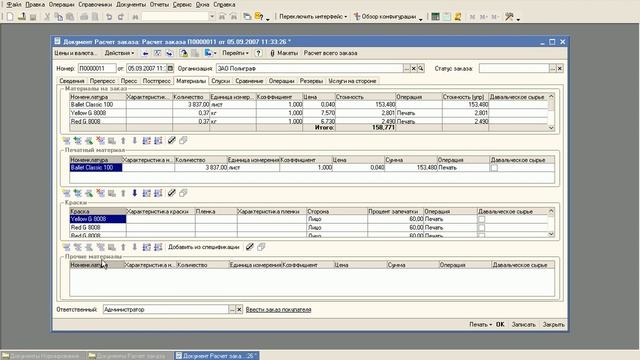Open selection button of Ответственный field
The width and height of the screenshot is (640, 360).
coord(232,309)
